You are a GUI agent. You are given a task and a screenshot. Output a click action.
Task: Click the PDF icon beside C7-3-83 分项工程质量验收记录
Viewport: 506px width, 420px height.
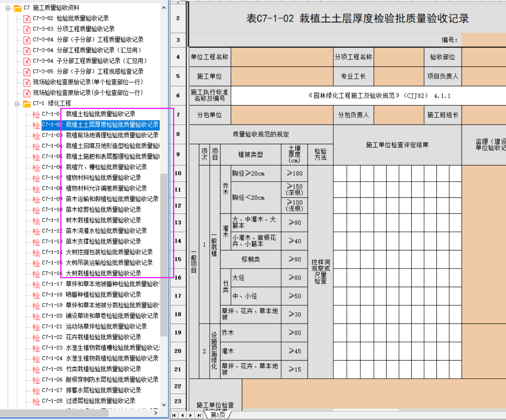tap(27, 29)
